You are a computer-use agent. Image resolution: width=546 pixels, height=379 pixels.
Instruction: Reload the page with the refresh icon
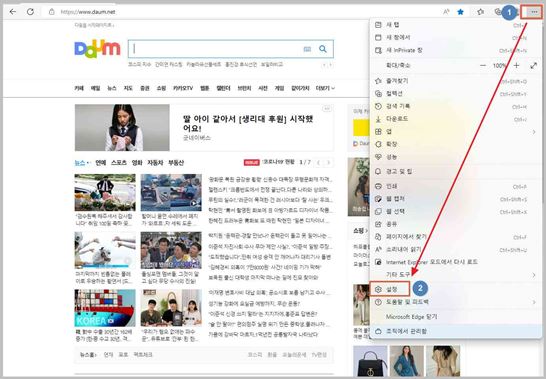pos(30,12)
